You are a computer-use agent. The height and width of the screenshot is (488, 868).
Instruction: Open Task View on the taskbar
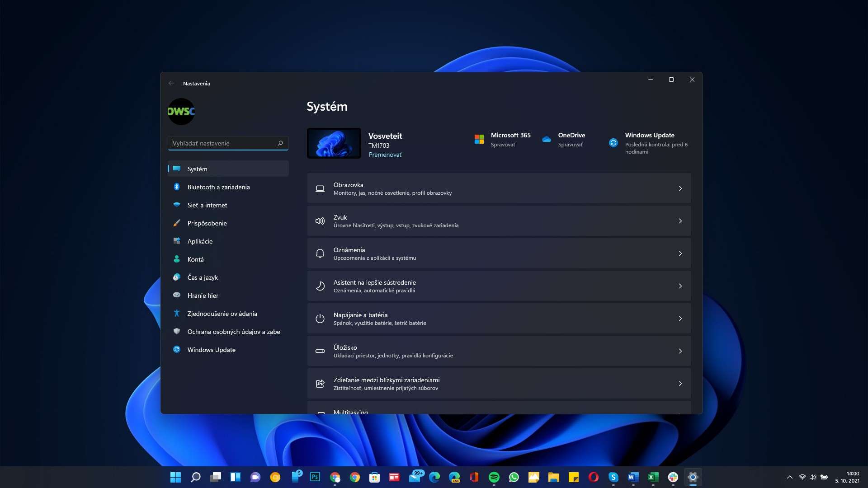point(215,477)
